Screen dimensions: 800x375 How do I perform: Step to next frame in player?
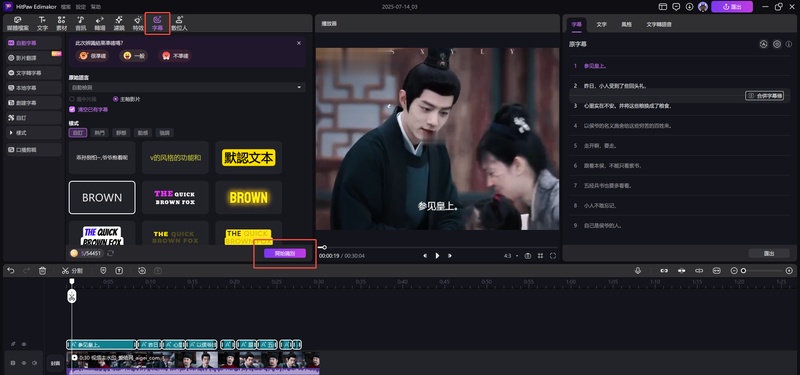(449, 256)
